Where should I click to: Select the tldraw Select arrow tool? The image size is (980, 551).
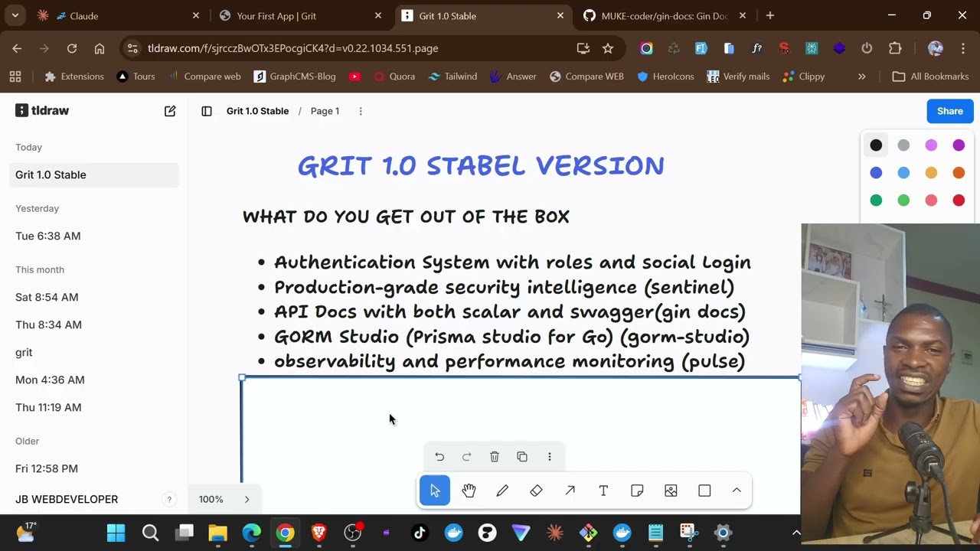pos(435,491)
